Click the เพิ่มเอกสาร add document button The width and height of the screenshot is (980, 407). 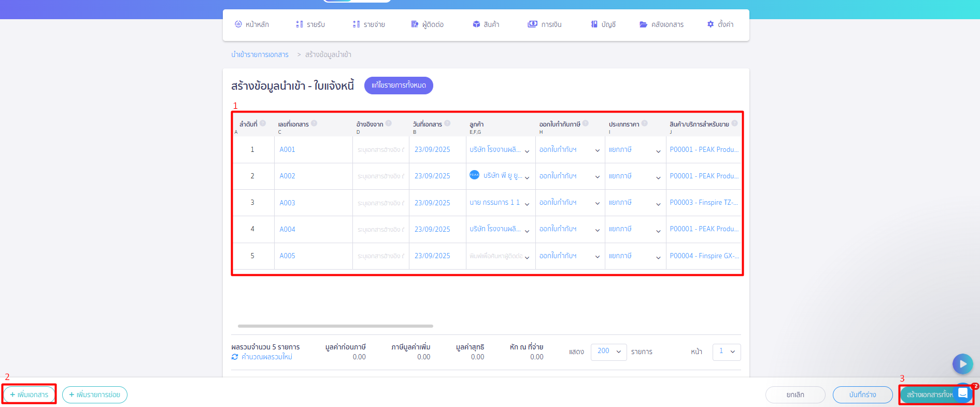tap(30, 395)
